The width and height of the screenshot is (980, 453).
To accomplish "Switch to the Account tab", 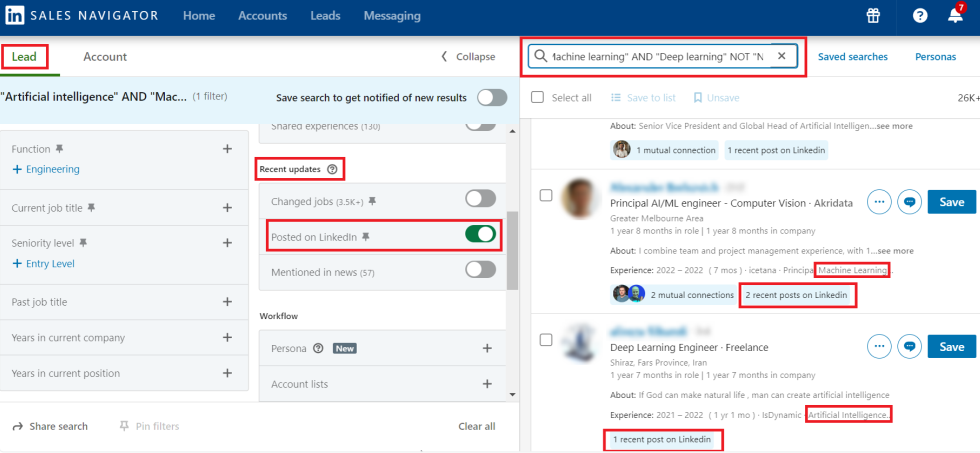I will pos(105,57).
